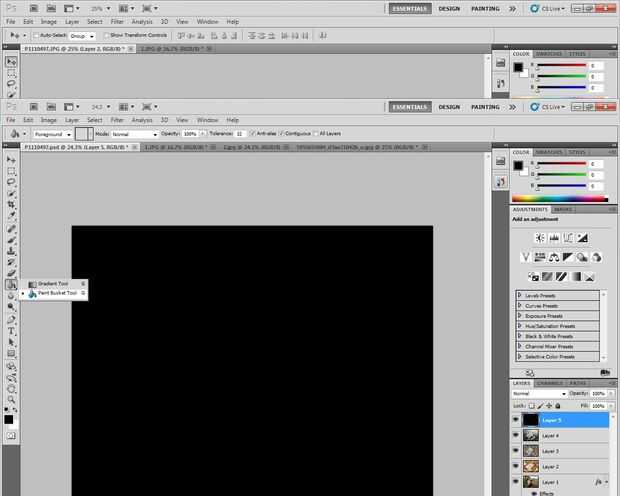The image size is (620, 496).
Task: Select the History Brush tool
Action: coord(11,262)
